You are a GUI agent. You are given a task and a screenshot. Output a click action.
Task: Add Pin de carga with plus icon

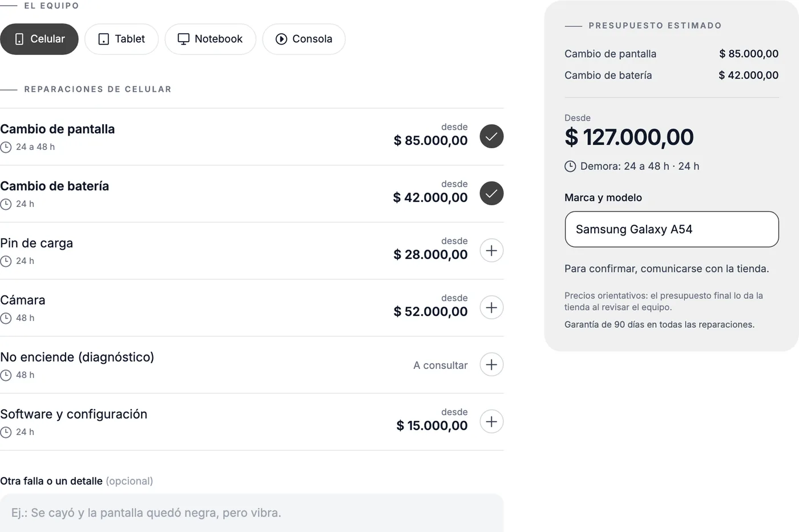point(491,250)
